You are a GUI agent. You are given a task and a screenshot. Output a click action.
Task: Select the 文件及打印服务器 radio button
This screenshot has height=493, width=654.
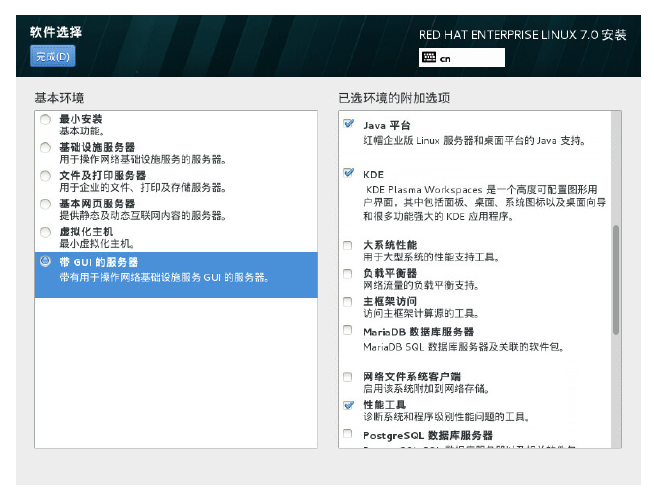(45, 176)
